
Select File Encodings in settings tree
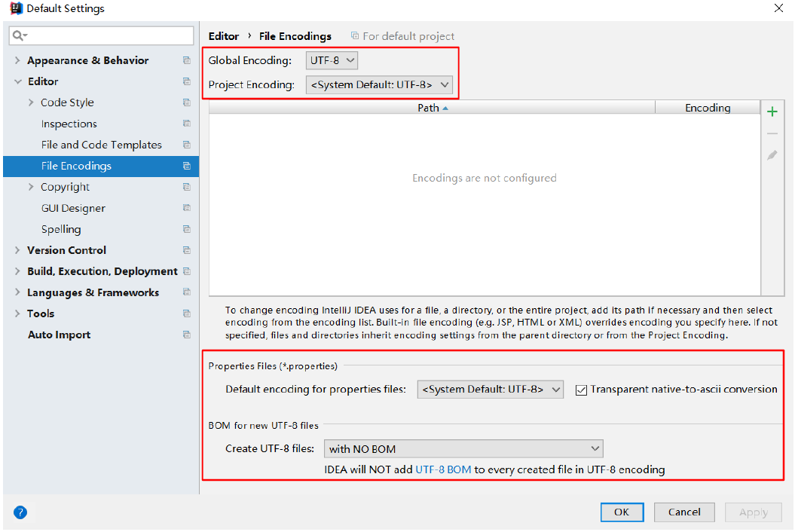click(x=101, y=166)
